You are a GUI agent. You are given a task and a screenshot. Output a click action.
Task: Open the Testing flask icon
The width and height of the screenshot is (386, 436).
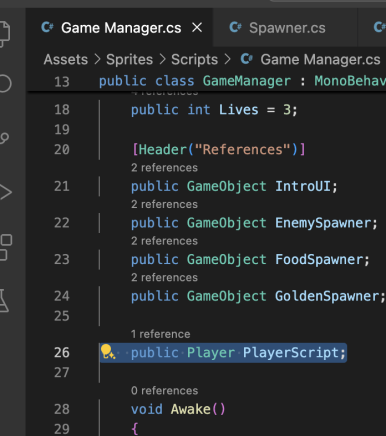point(3,300)
